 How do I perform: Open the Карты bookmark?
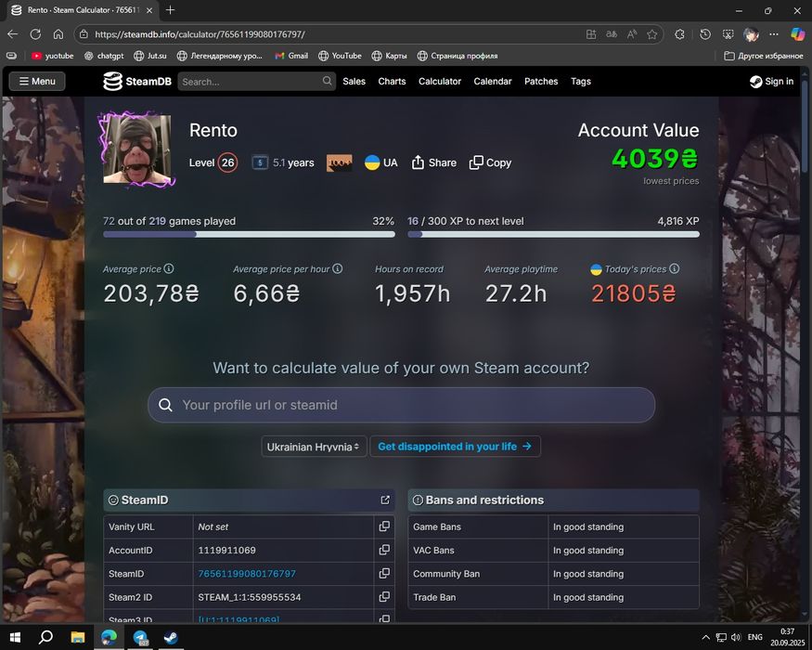tap(390, 56)
